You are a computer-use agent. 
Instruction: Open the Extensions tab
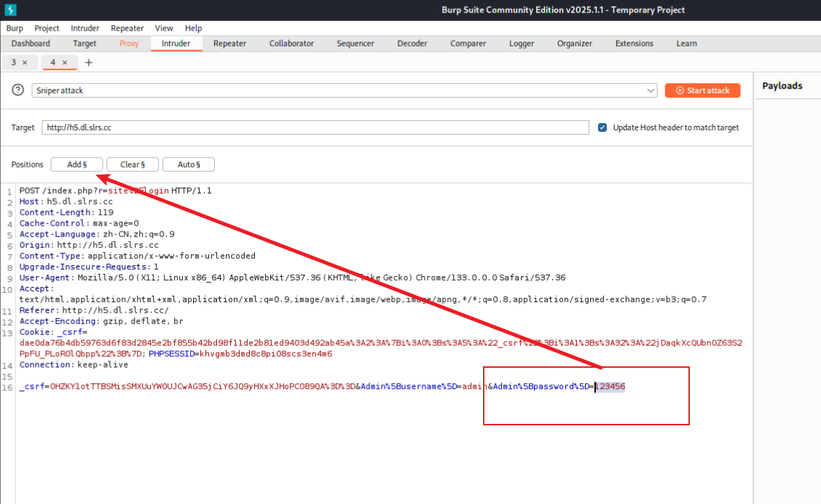(634, 44)
